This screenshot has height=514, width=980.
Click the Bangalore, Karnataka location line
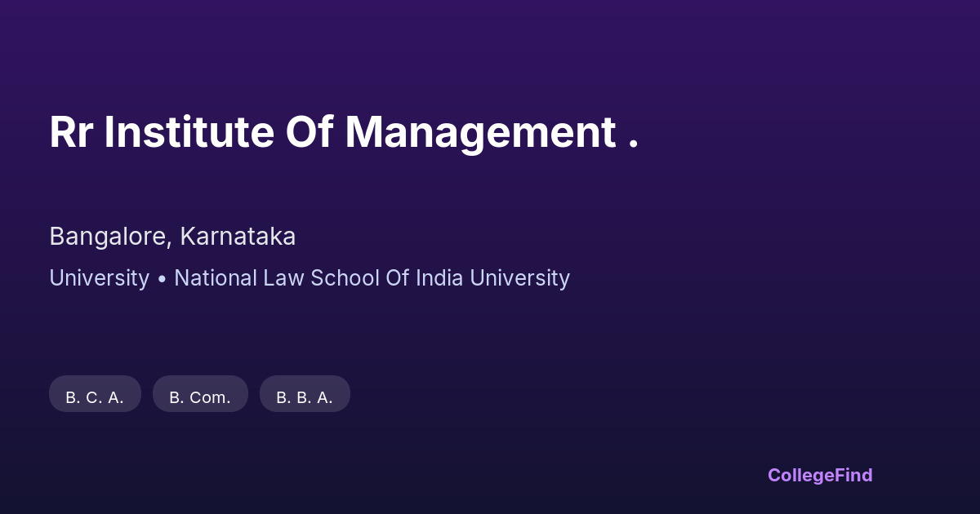(x=172, y=237)
